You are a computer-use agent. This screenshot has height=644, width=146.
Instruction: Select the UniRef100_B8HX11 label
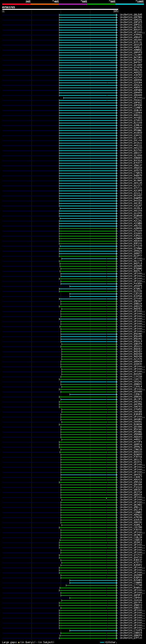131,115
